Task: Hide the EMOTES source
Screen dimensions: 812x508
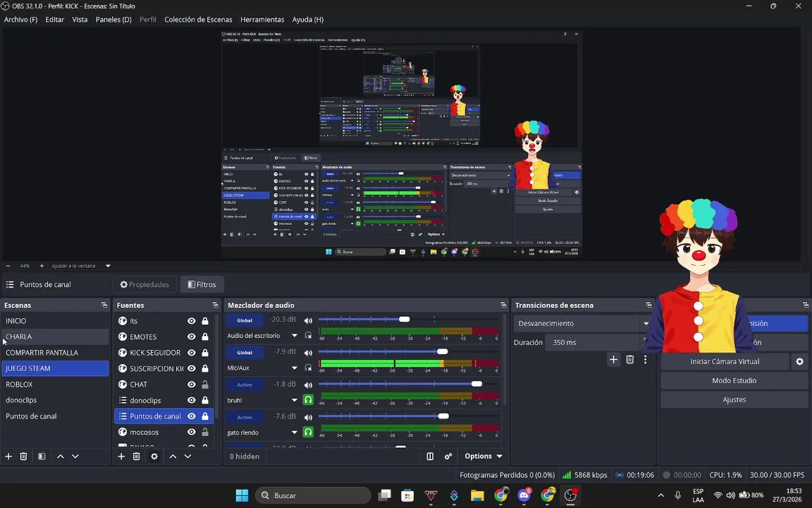Action: point(192,337)
